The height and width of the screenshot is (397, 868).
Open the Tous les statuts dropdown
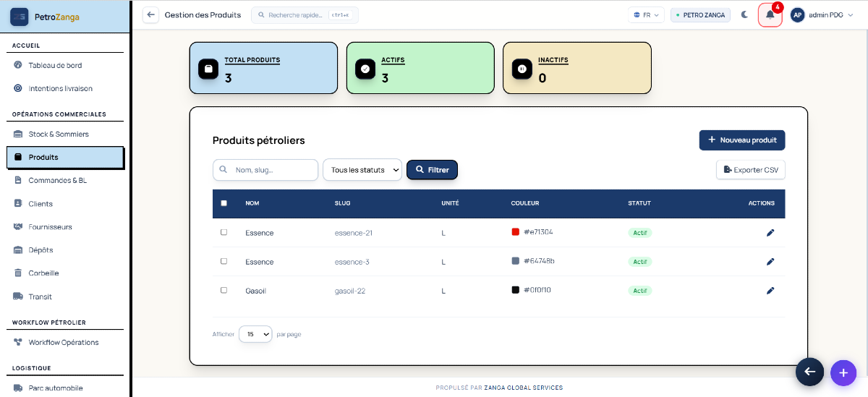tap(362, 170)
